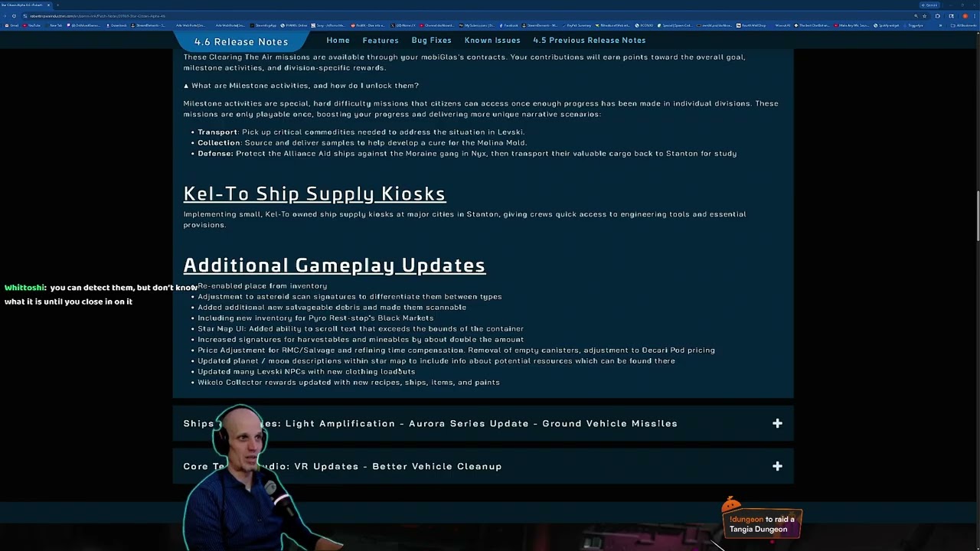Open the Bug Fixes nav item
Screen dimensions: 980x551
(431, 40)
